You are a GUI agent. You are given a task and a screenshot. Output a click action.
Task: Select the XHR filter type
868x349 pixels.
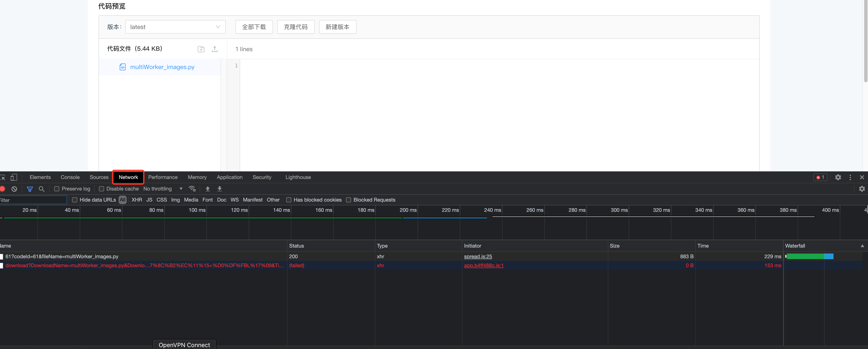click(137, 200)
